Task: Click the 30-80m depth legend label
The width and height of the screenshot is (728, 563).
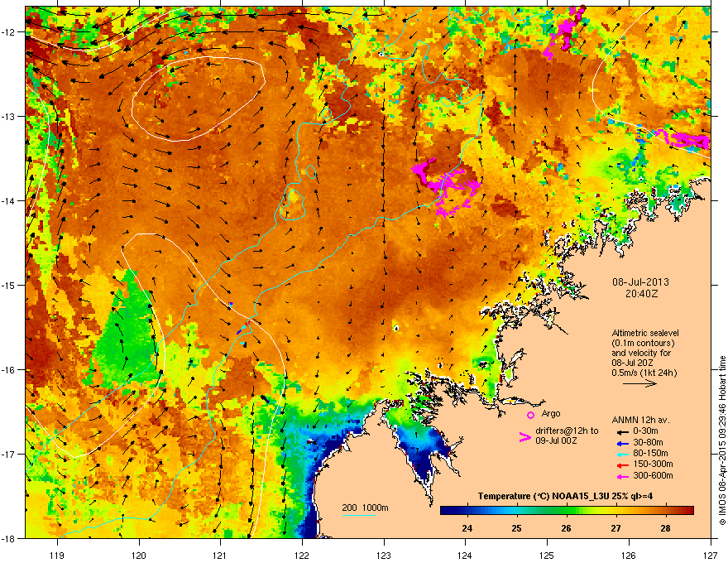Action: click(648, 442)
